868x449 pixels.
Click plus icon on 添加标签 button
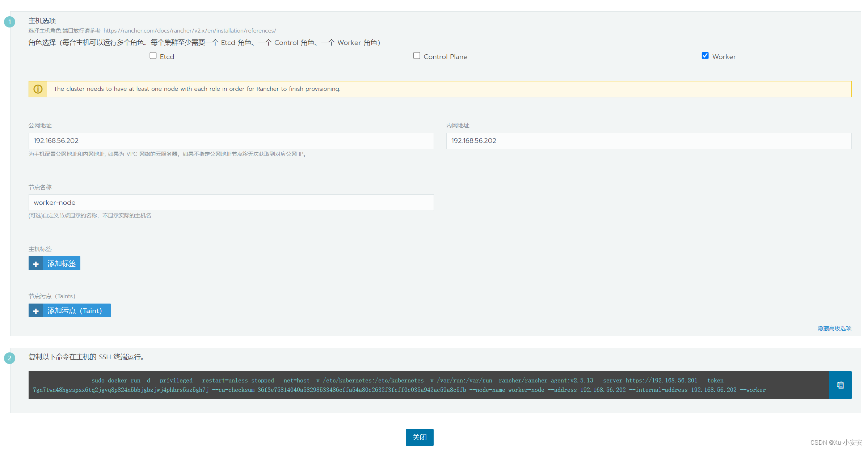[x=36, y=264]
